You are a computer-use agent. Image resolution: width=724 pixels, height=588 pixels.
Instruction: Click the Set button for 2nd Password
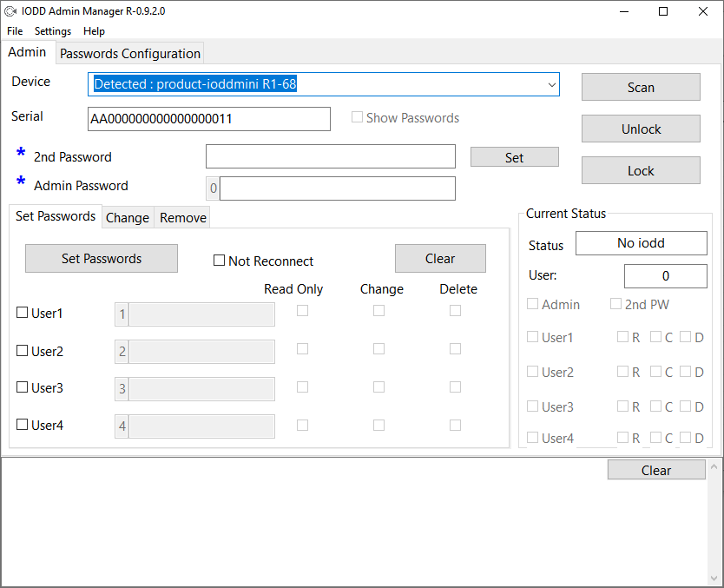515,157
